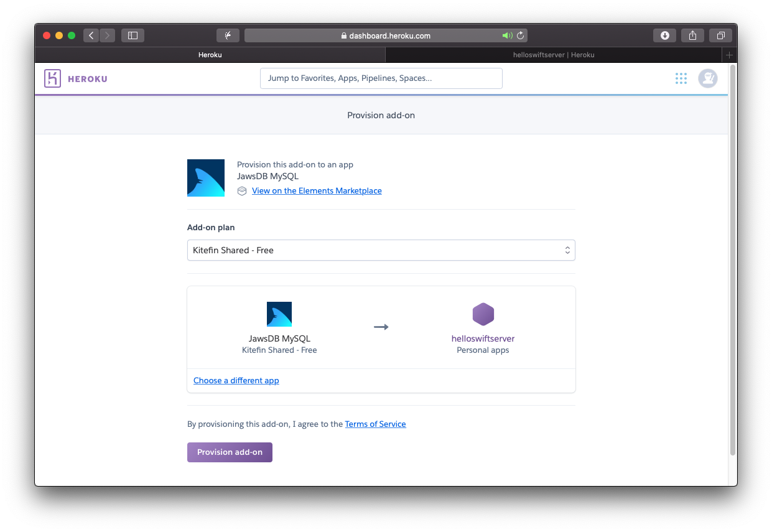Click the small JawsDB logo in the app card

click(x=279, y=314)
